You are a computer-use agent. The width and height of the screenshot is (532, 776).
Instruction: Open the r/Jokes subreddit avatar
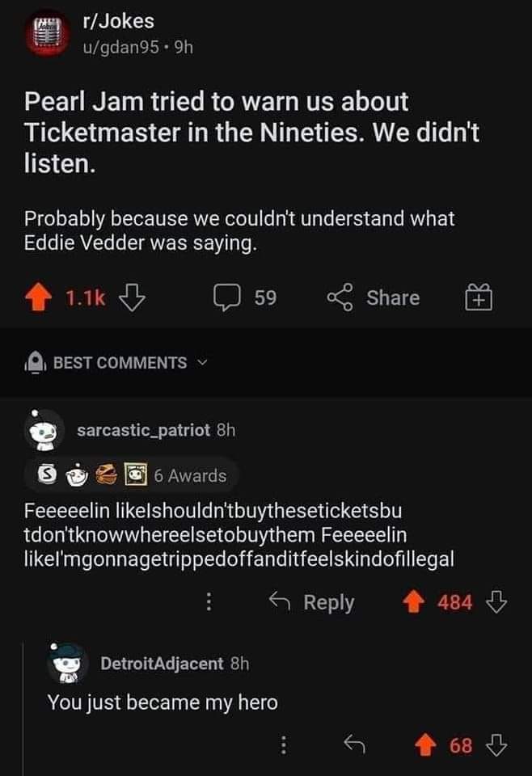(46, 33)
